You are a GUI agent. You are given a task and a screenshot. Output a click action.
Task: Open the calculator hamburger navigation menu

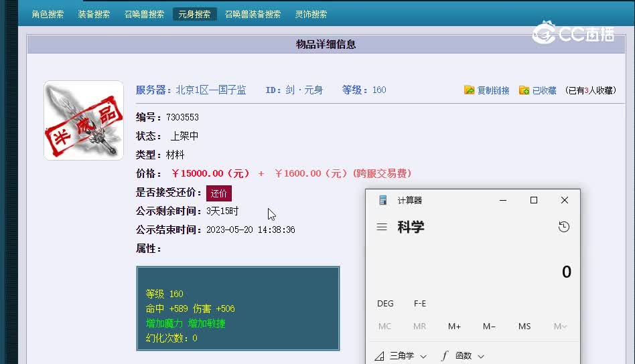tap(382, 227)
